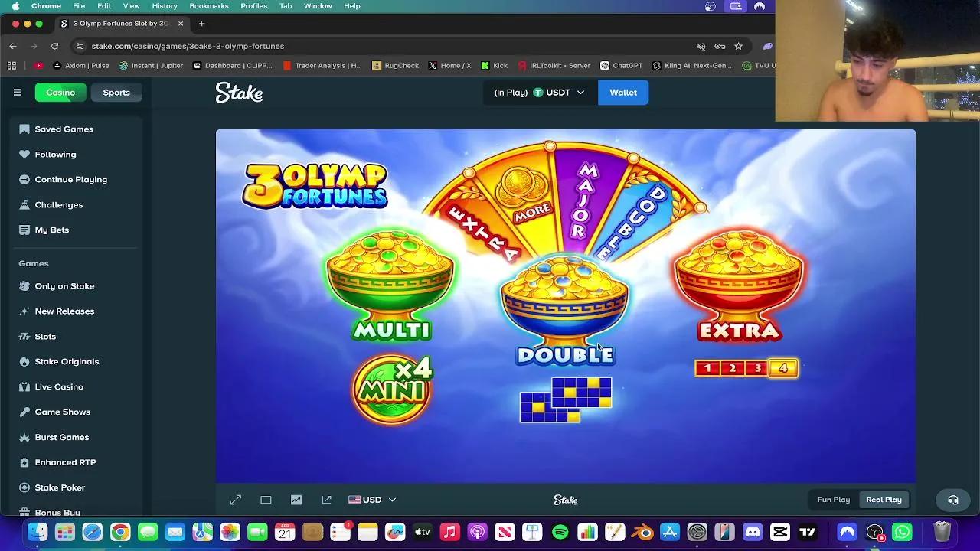Switch to the Sports section

click(116, 92)
